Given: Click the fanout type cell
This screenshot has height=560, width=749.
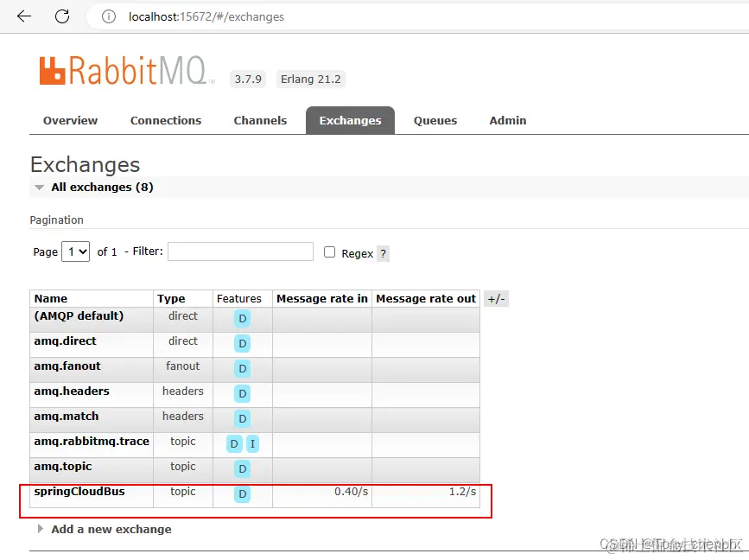Looking at the screenshot, I should [x=183, y=366].
